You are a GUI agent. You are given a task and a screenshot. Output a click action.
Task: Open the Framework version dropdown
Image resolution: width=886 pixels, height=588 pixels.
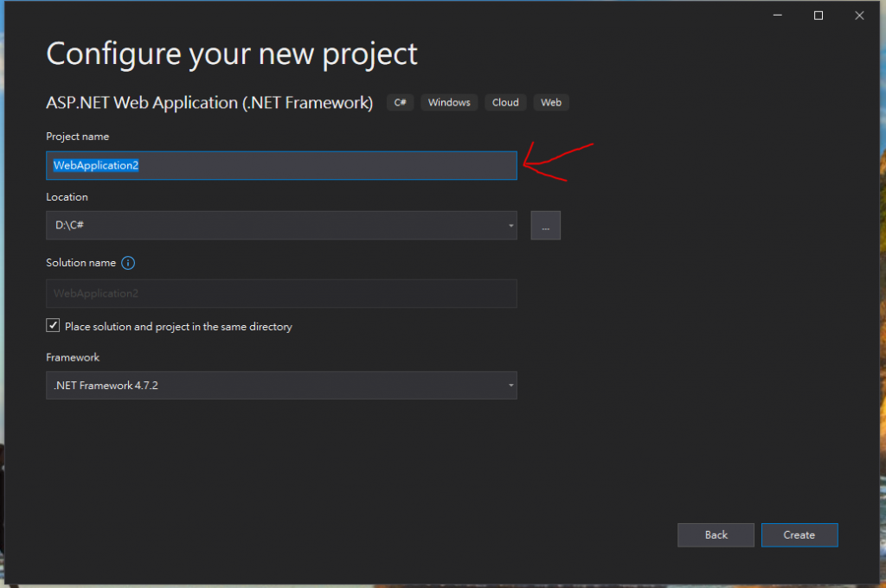tap(281, 385)
